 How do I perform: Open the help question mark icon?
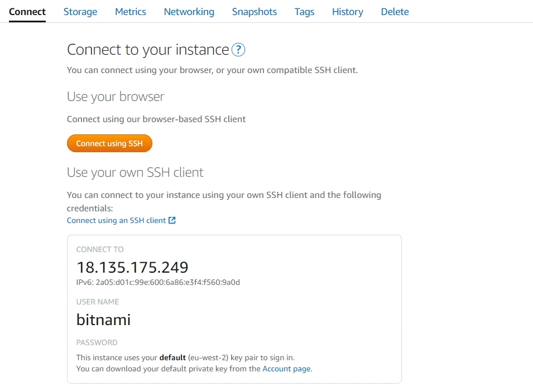(x=238, y=50)
